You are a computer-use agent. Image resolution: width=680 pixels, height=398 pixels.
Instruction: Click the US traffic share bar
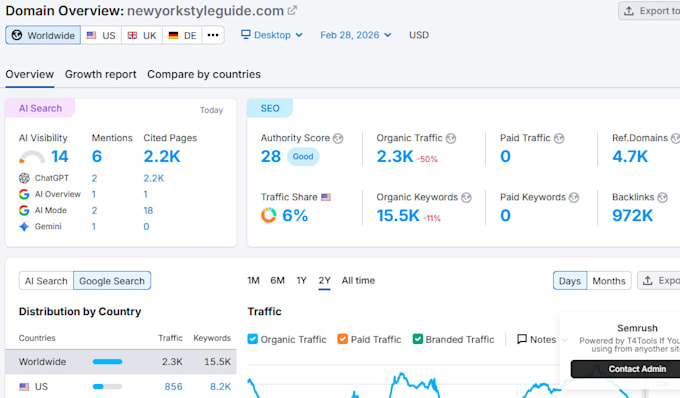point(108,387)
